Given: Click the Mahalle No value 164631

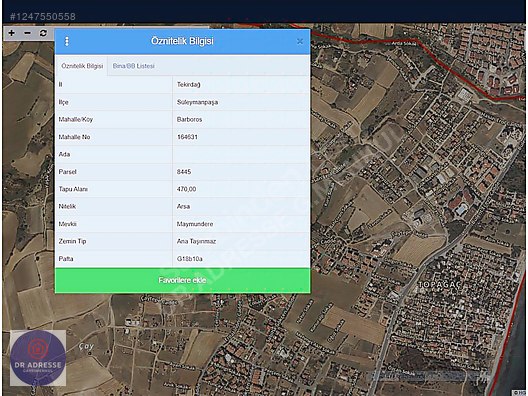Looking at the screenshot, I should point(187,137).
